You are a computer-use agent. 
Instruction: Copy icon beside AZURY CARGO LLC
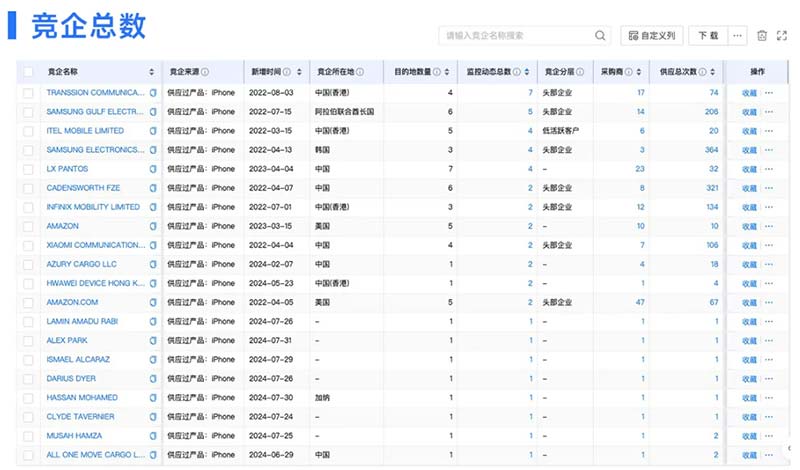[153, 264]
